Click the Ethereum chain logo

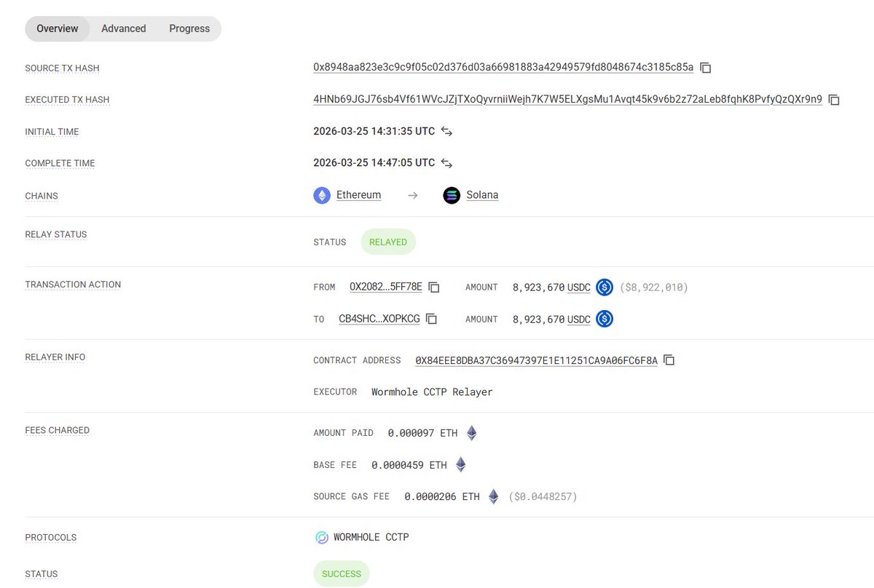[321, 196]
